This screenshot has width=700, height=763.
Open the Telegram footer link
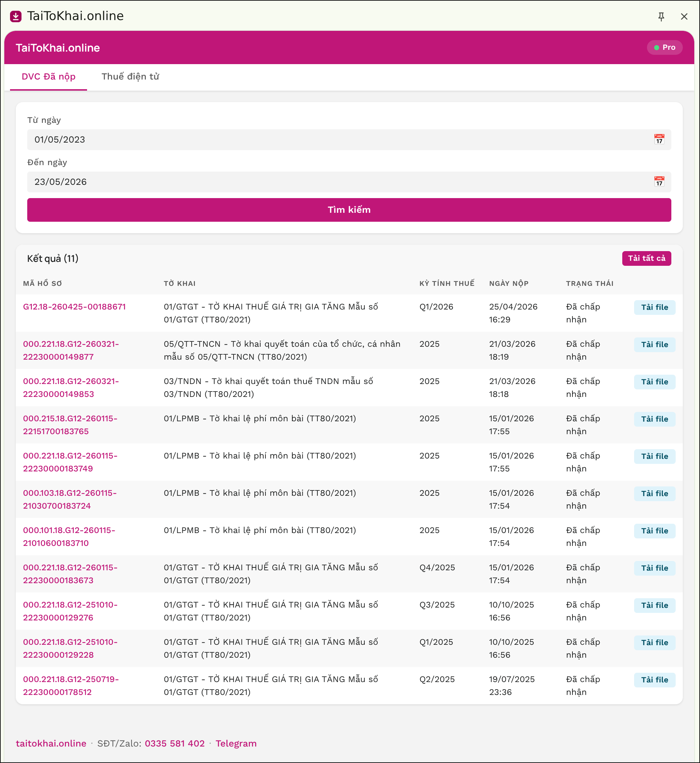[x=236, y=743]
